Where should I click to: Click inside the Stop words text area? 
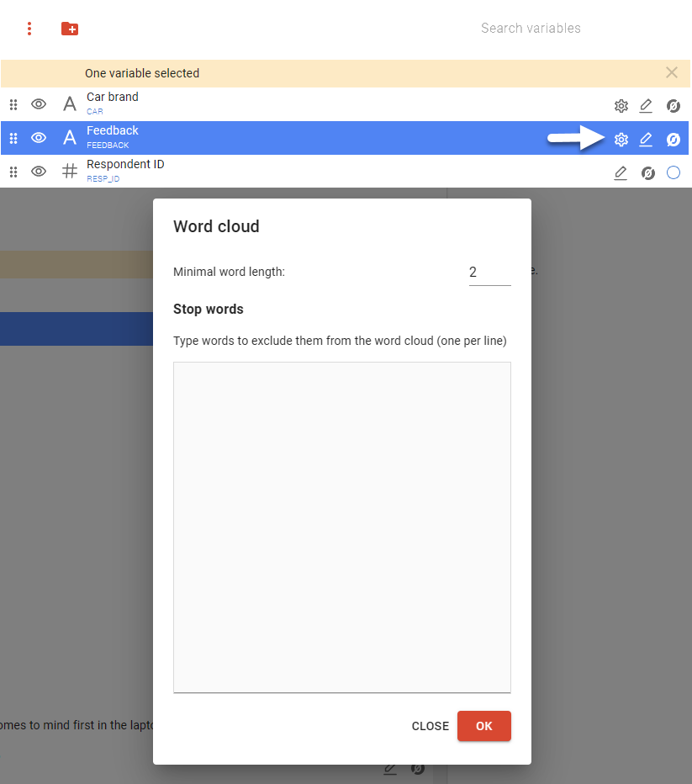point(341,527)
